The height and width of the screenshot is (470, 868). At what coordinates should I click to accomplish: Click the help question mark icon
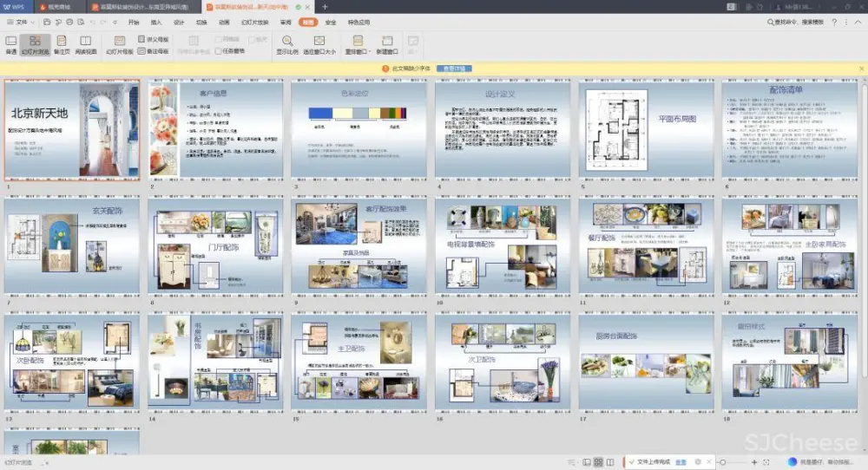pyautogui.click(x=834, y=22)
